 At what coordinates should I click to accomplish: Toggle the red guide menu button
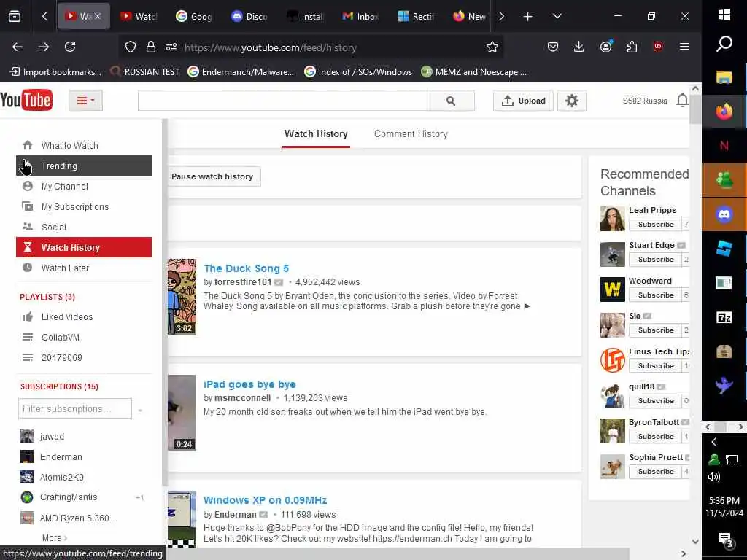click(x=85, y=101)
